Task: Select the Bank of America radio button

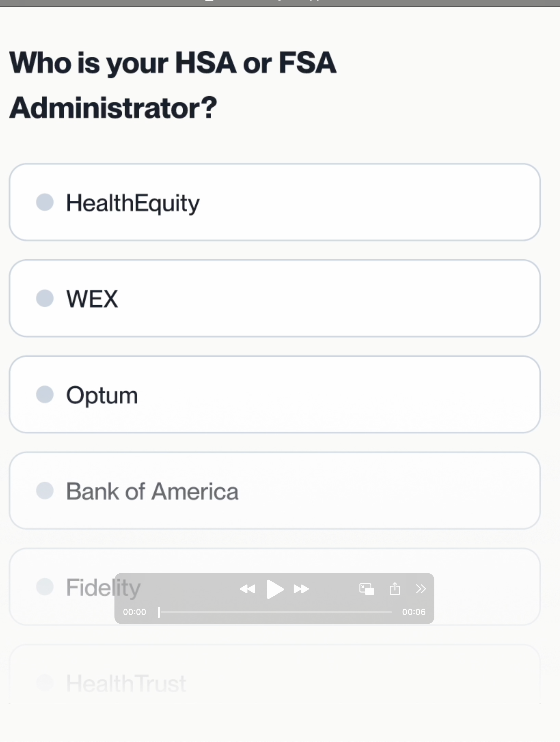Action: click(x=45, y=490)
